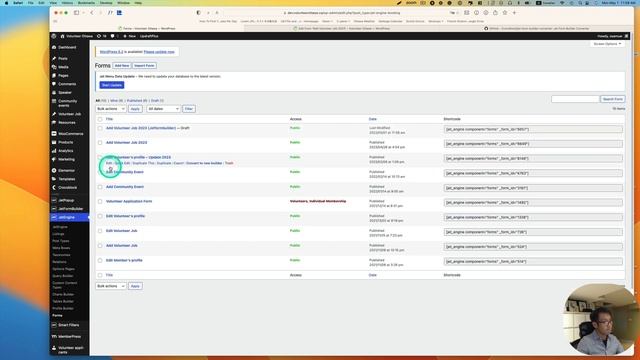
Task: Open the comments bubble in admin bar
Action: [x=113, y=36]
